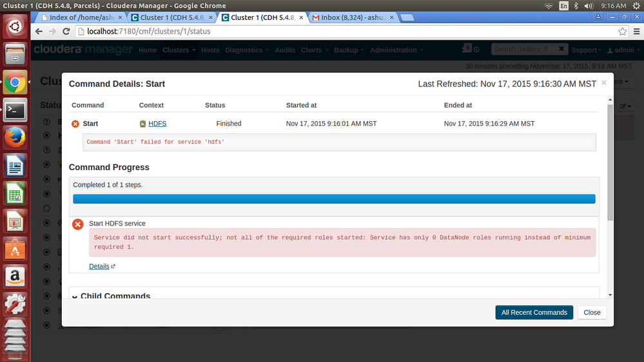Switch to the Index of /home tab
This screenshot has height=362, width=644.
(x=81, y=17)
